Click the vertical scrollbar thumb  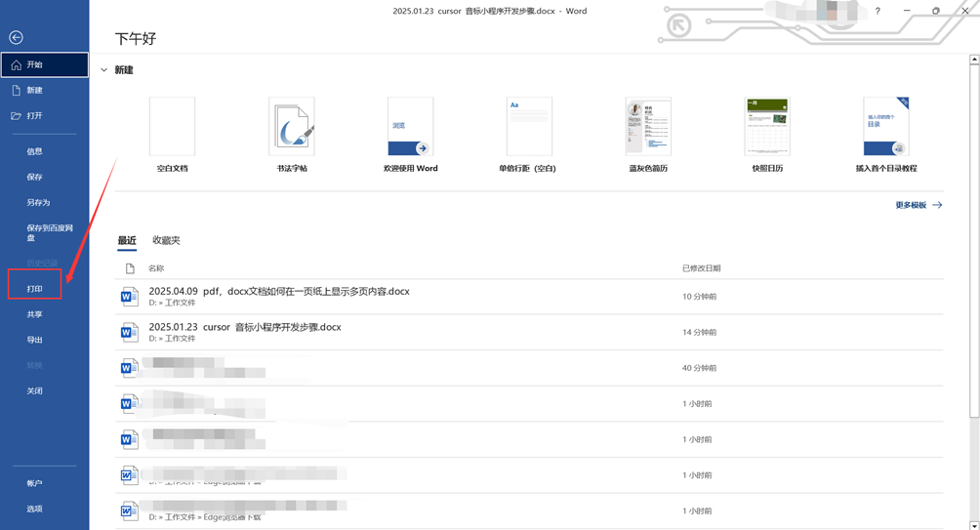click(974, 241)
